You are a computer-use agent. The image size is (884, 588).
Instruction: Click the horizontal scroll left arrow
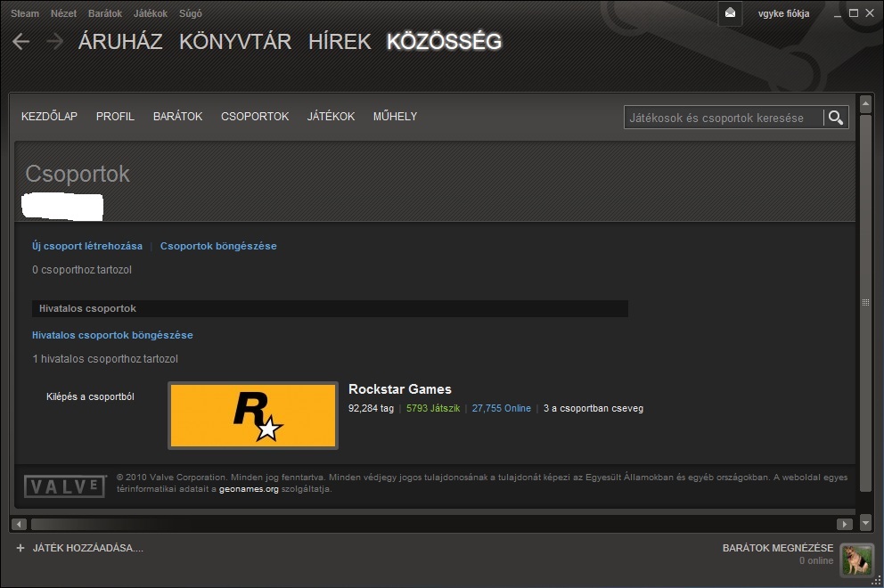point(19,524)
